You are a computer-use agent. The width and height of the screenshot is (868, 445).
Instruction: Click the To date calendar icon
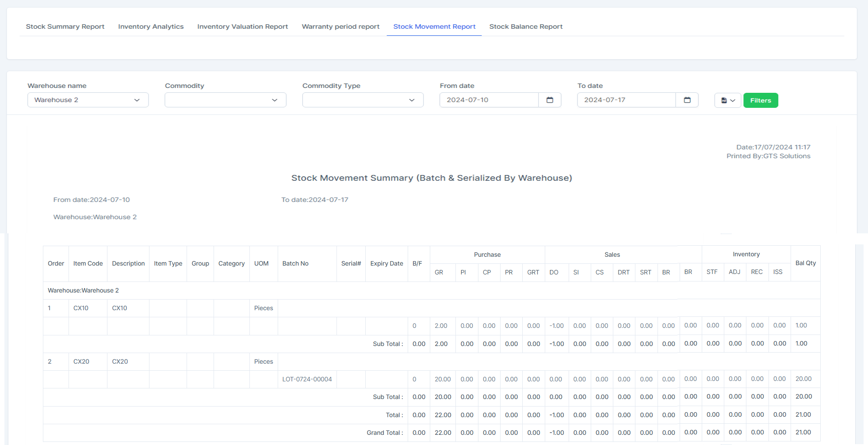[x=687, y=100]
